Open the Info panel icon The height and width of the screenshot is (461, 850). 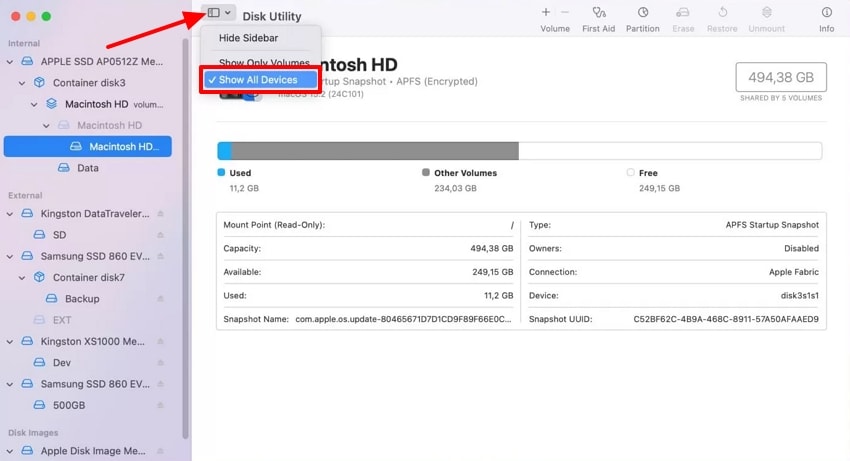pyautogui.click(x=826, y=12)
